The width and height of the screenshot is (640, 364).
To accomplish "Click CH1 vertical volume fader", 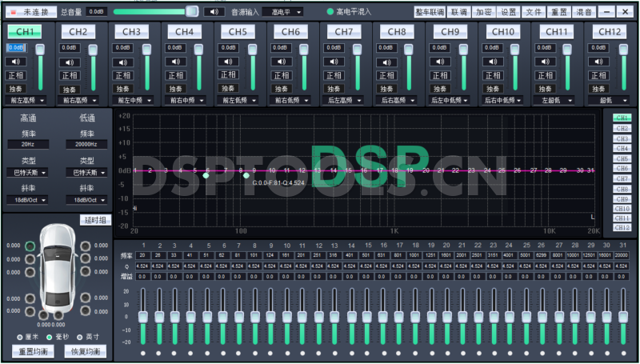I will 40,67.
